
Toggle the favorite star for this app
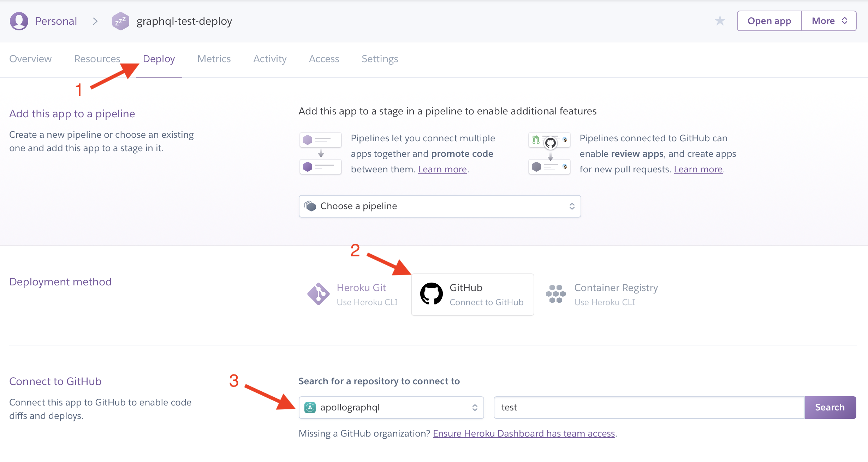tap(720, 21)
